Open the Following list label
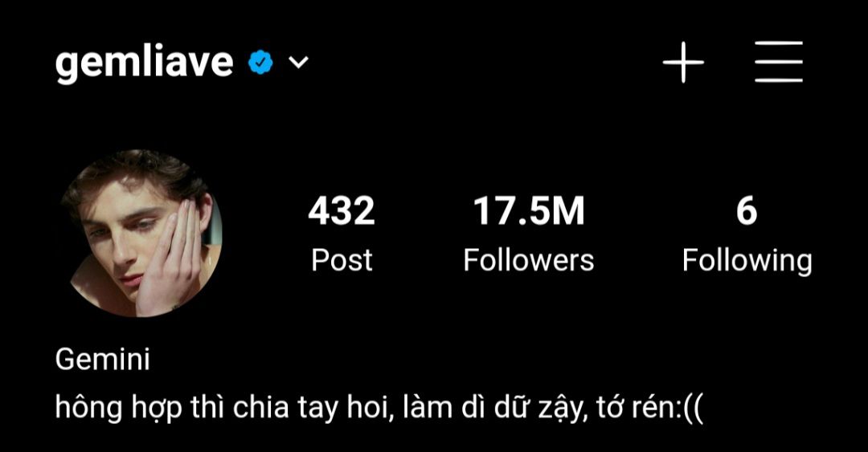868x452 pixels. 747,261
